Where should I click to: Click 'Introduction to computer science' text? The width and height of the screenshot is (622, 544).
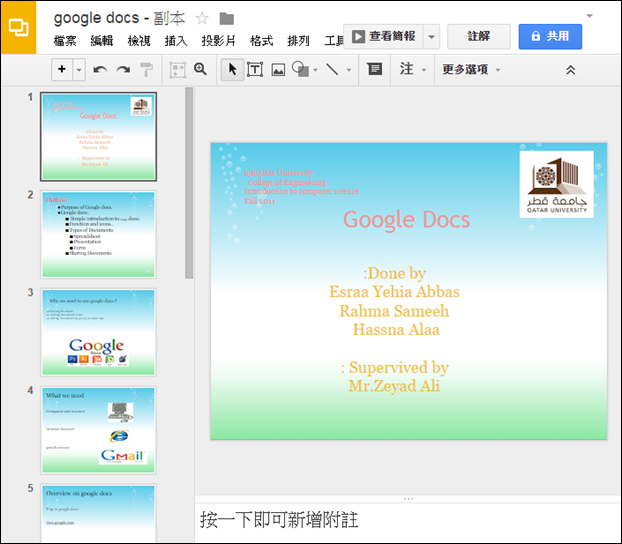coord(301,191)
